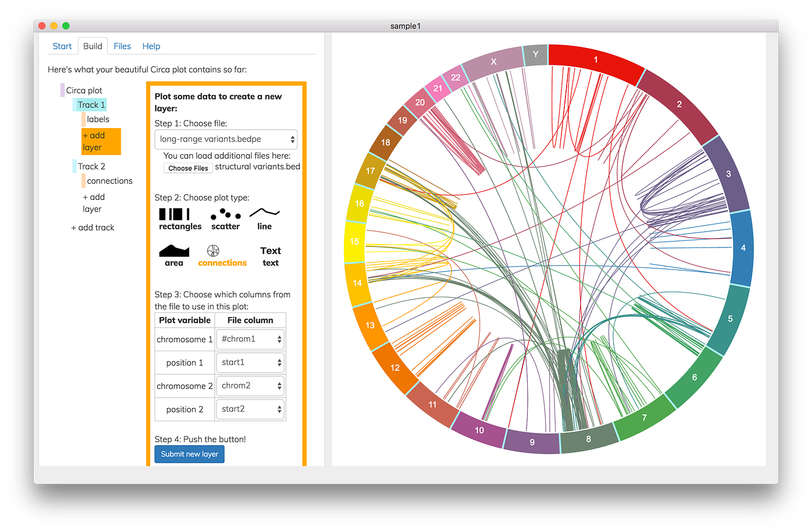Select the rectangles plot type icon
Screen dimensions: 812x532
point(180,218)
